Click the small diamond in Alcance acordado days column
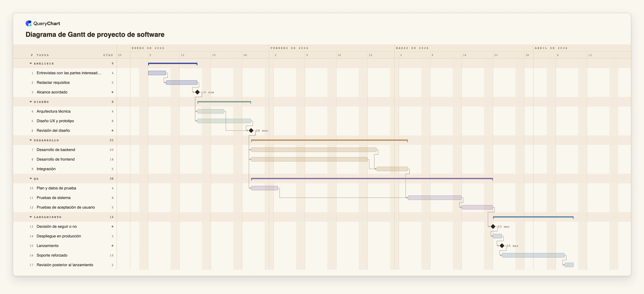The image size is (644, 294). (x=113, y=92)
